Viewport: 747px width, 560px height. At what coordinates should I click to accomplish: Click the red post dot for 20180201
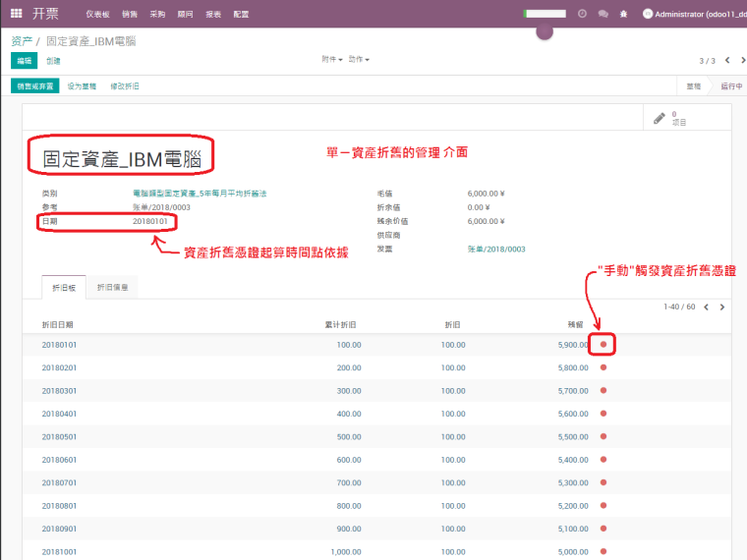tap(603, 367)
